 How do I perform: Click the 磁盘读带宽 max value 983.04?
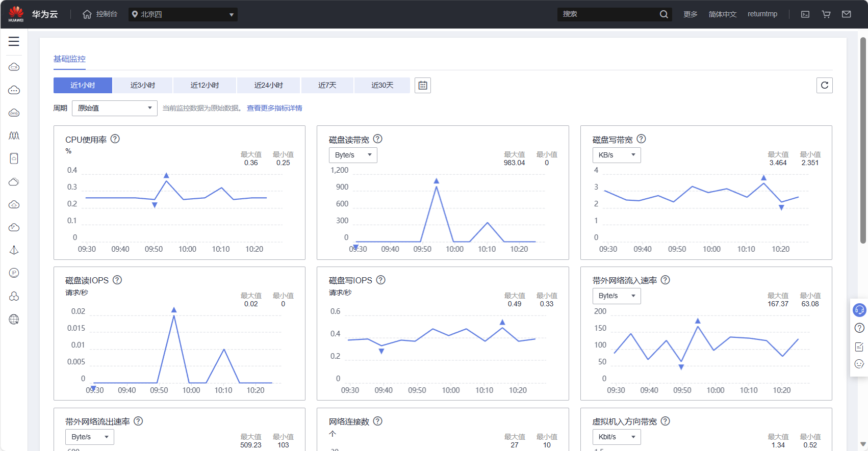514,163
